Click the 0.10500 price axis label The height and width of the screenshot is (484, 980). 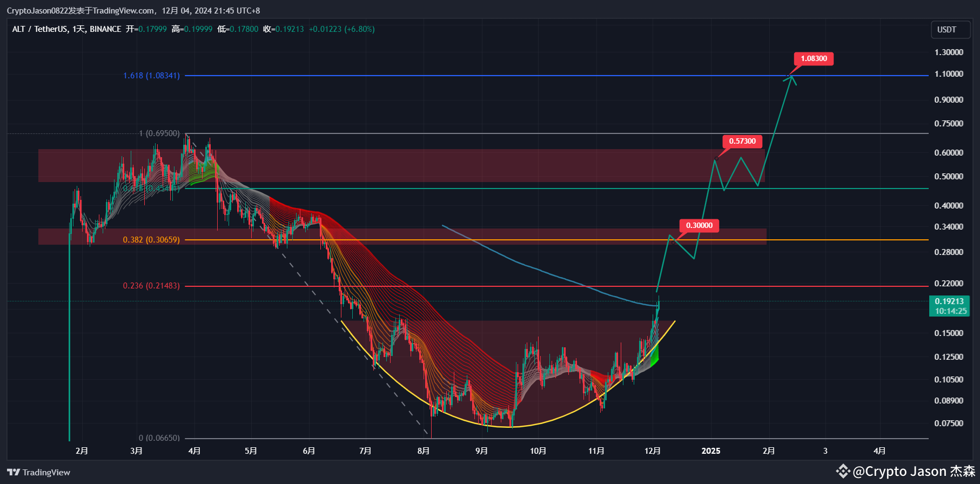(x=949, y=380)
